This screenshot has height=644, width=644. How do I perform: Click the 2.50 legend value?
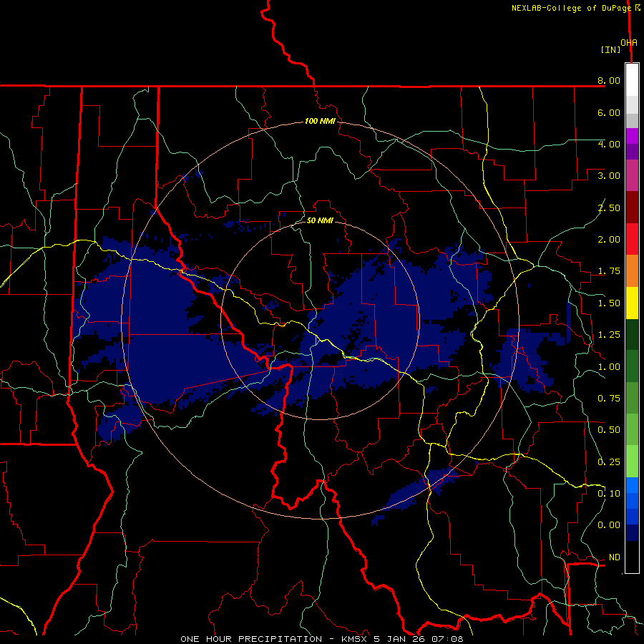(609, 208)
